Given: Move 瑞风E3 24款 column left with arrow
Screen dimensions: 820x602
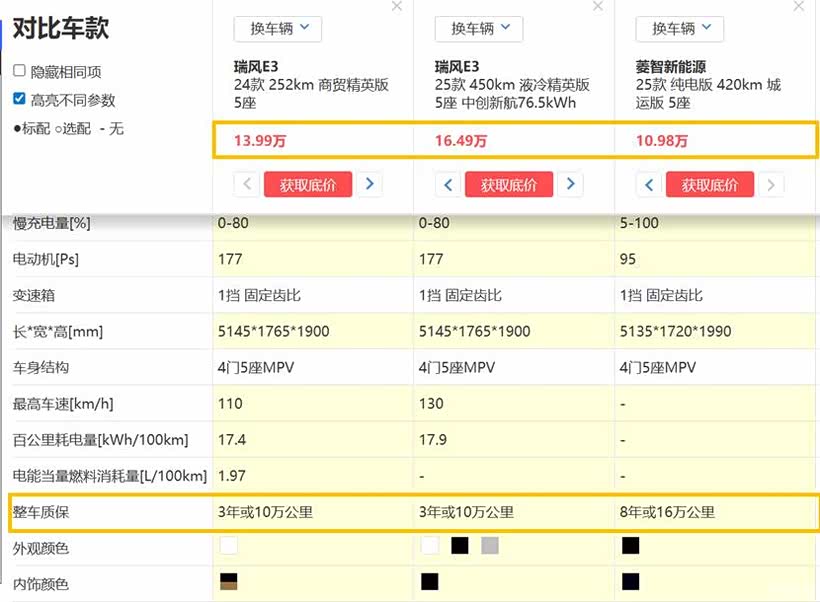Looking at the screenshot, I should click(247, 184).
